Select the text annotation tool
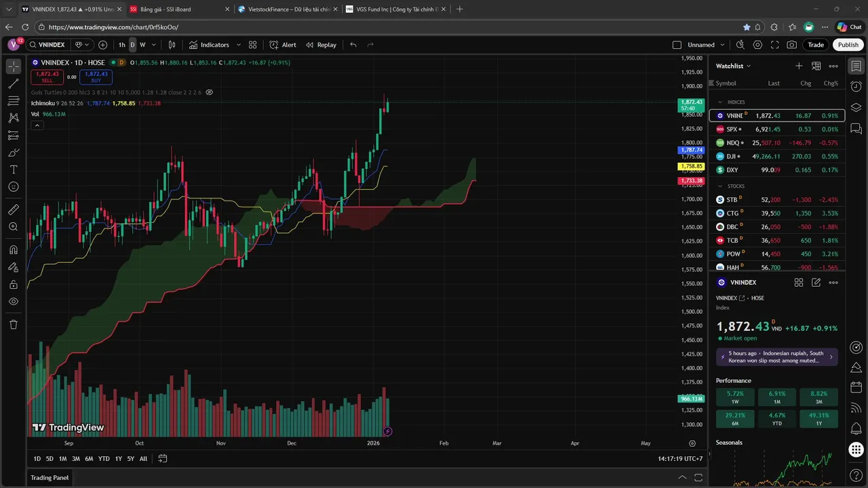This screenshot has height=488, width=868. click(x=14, y=169)
